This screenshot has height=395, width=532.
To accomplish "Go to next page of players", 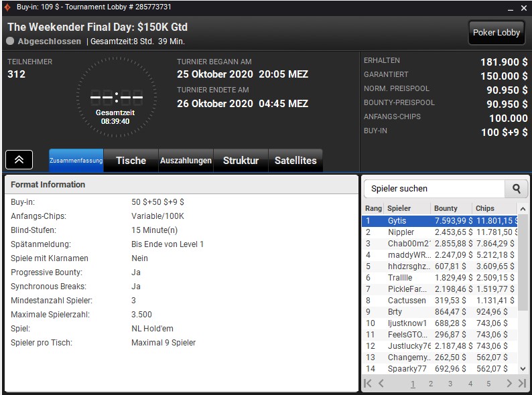I will pos(509,384).
